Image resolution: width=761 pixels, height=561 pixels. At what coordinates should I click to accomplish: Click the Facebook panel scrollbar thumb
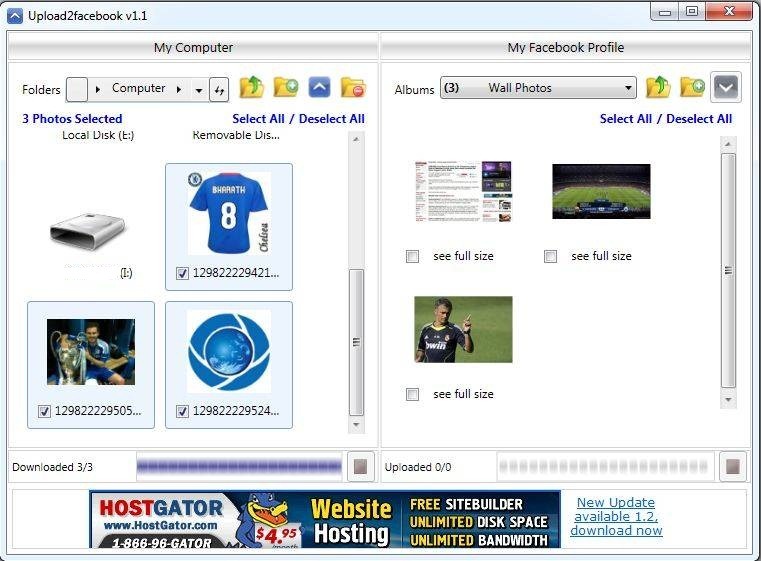tap(728, 270)
